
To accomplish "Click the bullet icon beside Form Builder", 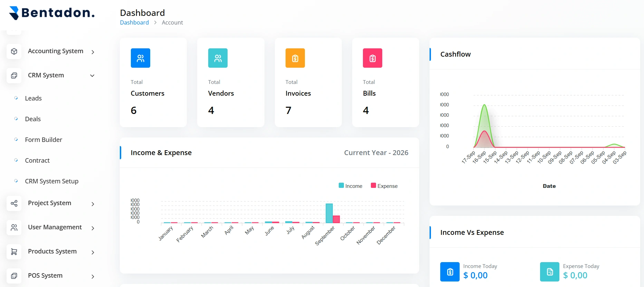I will pyautogui.click(x=16, y=140).
